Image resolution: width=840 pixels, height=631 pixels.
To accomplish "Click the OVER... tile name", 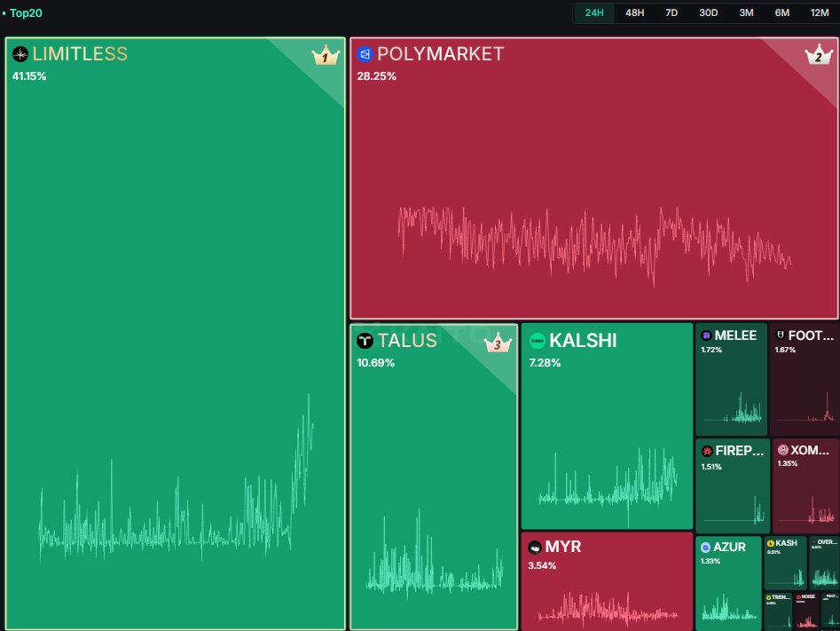I will click(828, 542).
